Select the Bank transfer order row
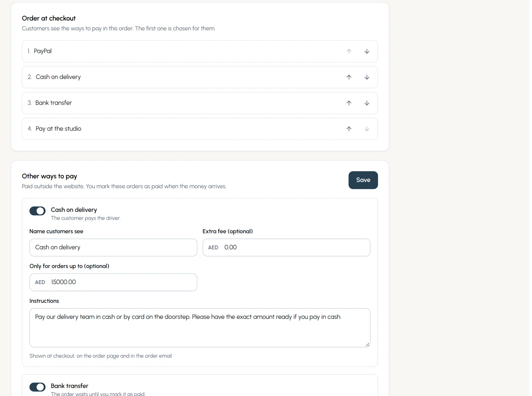 click(x=200, y=103)
